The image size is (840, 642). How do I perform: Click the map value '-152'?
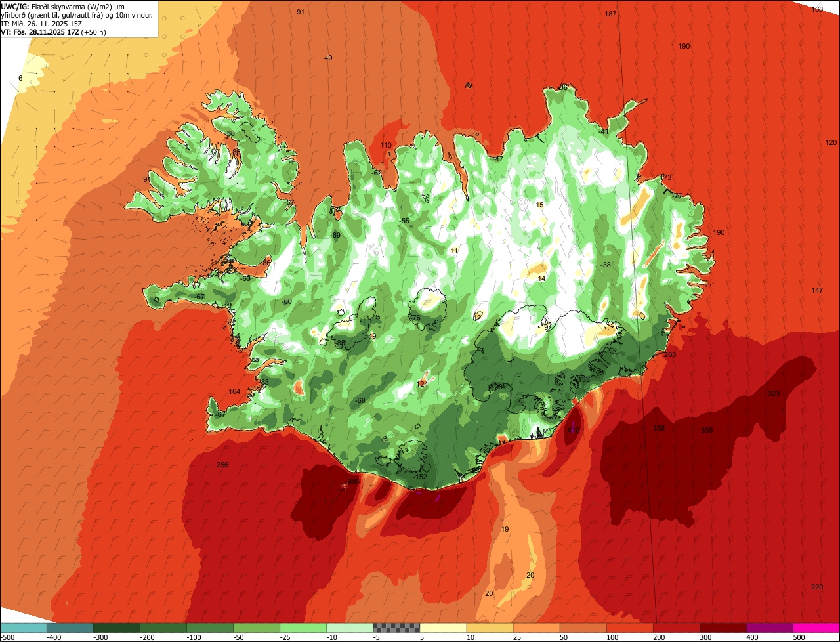pyautogui.click(x=420, y=477)
